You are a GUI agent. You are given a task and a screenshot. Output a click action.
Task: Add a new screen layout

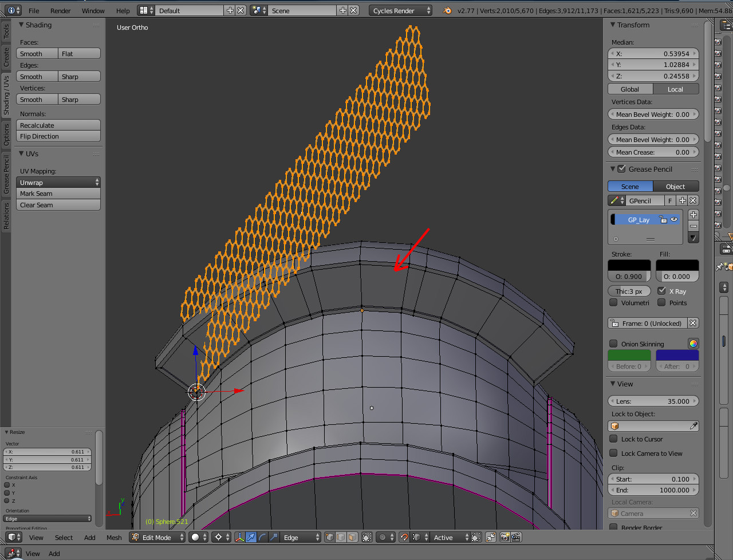[x=230, y=10]
